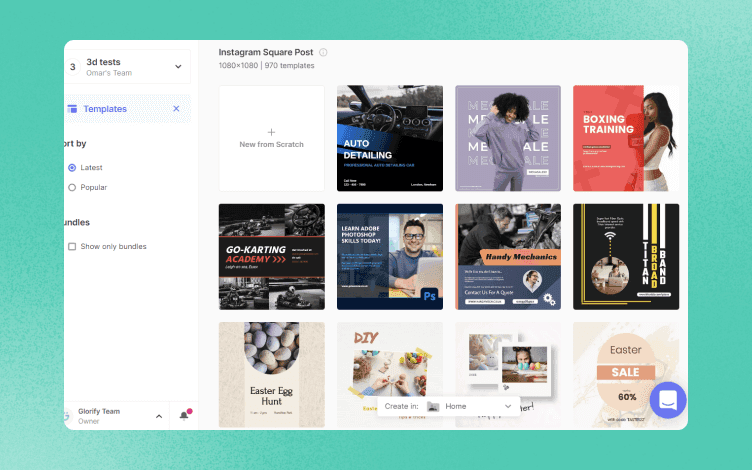Close the Templates filter with the X
The width and height of the screenshot is (752, 470).
[176, 109]
